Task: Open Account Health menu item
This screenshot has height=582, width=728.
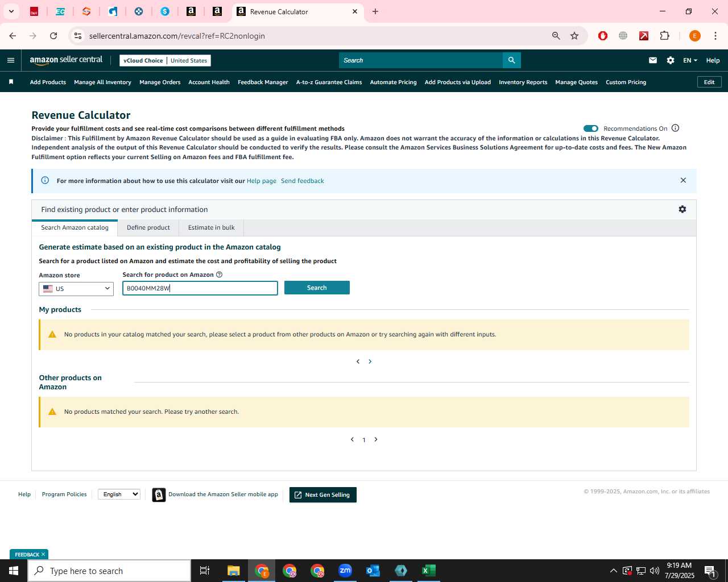Action: coord(209,82)
